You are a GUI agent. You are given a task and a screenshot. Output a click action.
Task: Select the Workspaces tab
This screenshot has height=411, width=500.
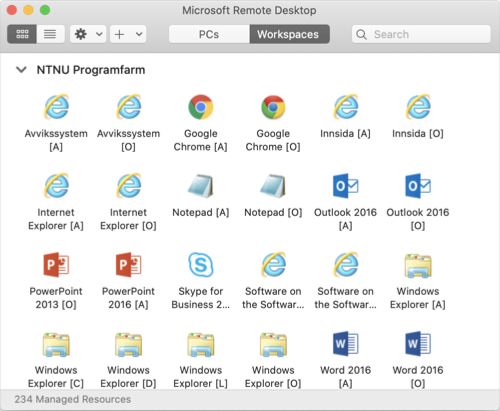pyautogui.click(x=289, y=34)
